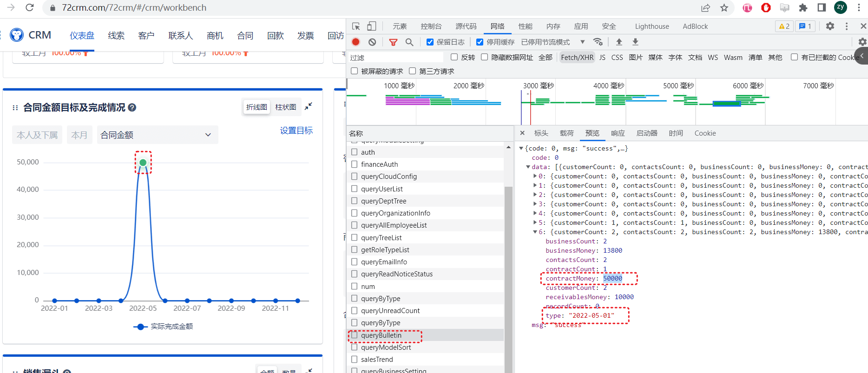Switch to the 控制台 DevTools tab

(x=431, y=26)
